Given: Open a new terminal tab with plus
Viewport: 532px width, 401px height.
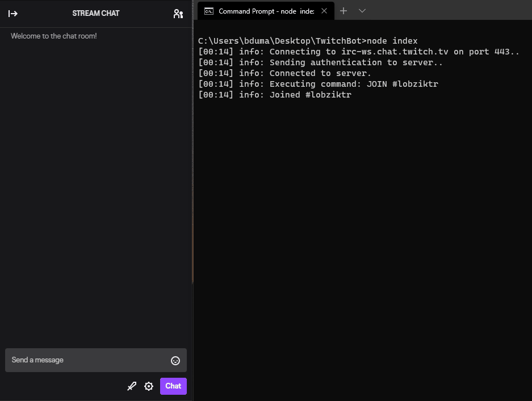Looking at the screenshot, I should (344, 11).
